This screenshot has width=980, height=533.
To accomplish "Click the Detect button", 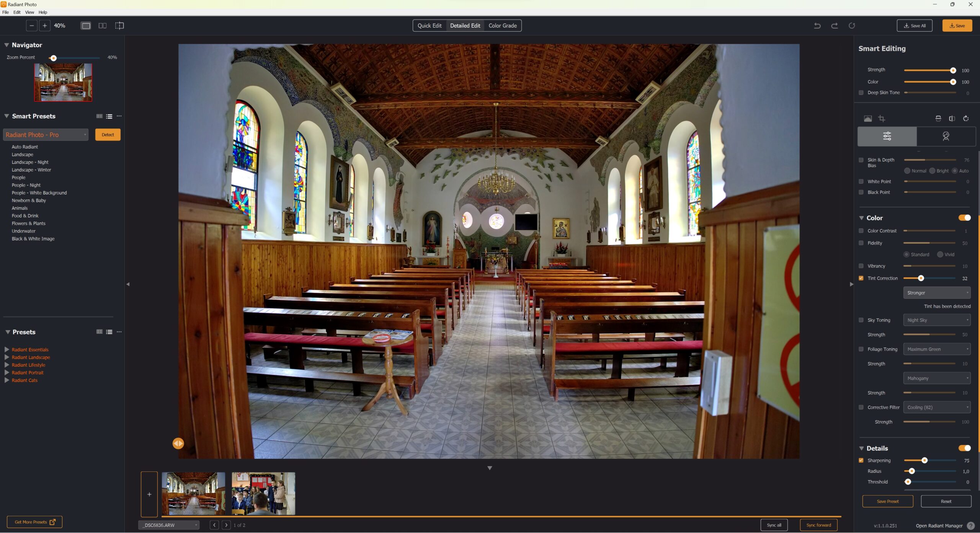I will click(x=108, y=135).
